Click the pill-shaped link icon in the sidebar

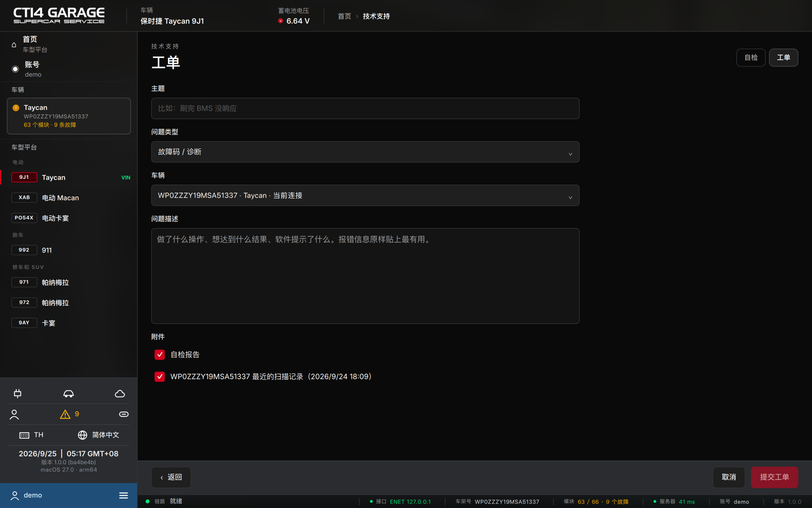point(124,415)
